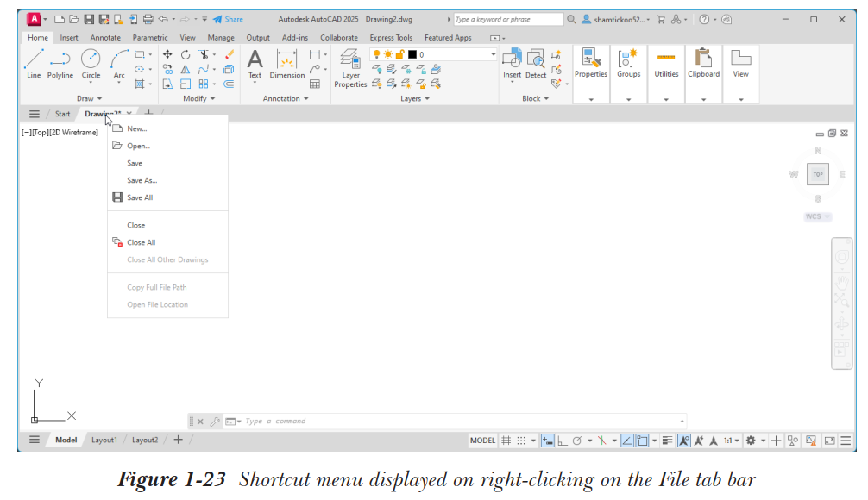Add a new layout with plus button
Viewport: 868px width, 500px height.
tap(179, 441)
